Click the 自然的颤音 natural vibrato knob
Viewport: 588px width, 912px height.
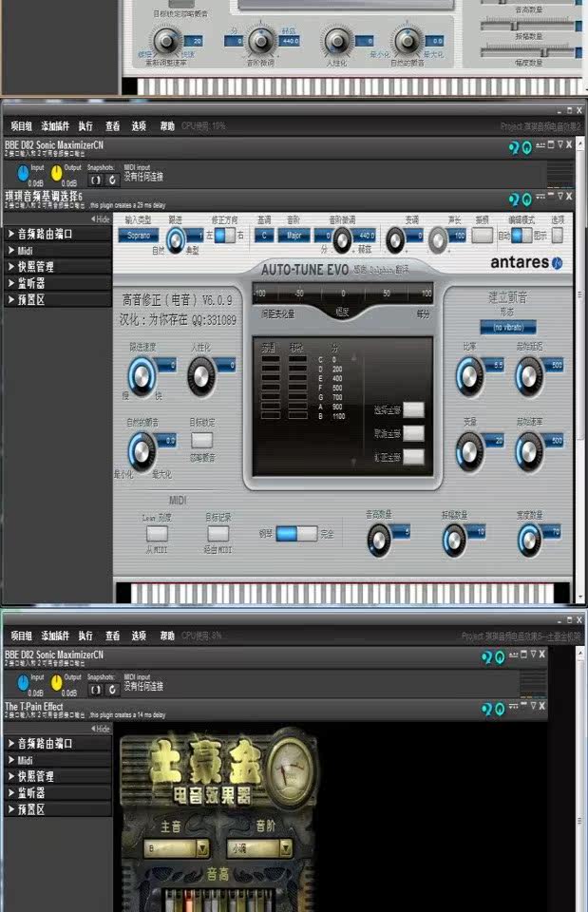click(x=142, y=450)
